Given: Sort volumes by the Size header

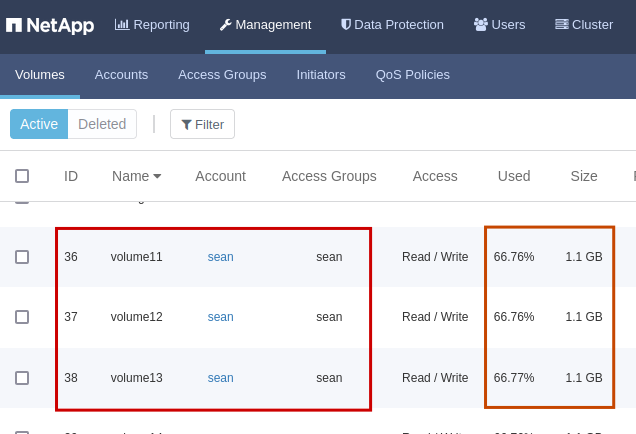Looking at the screenshot, I should [584, 176].
